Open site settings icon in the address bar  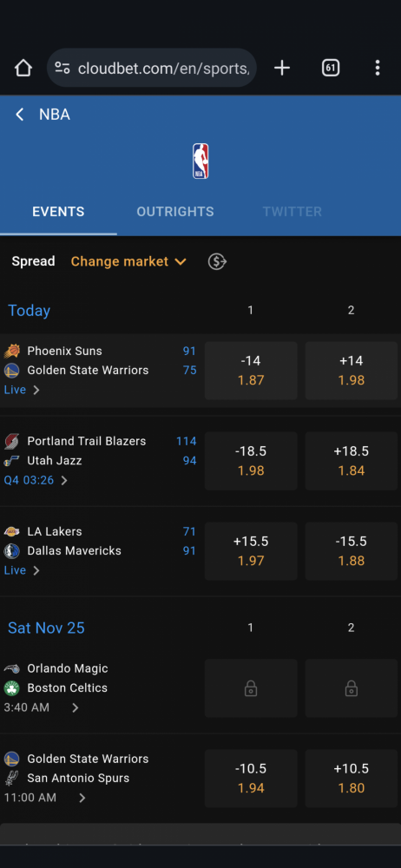coord(62,68)
